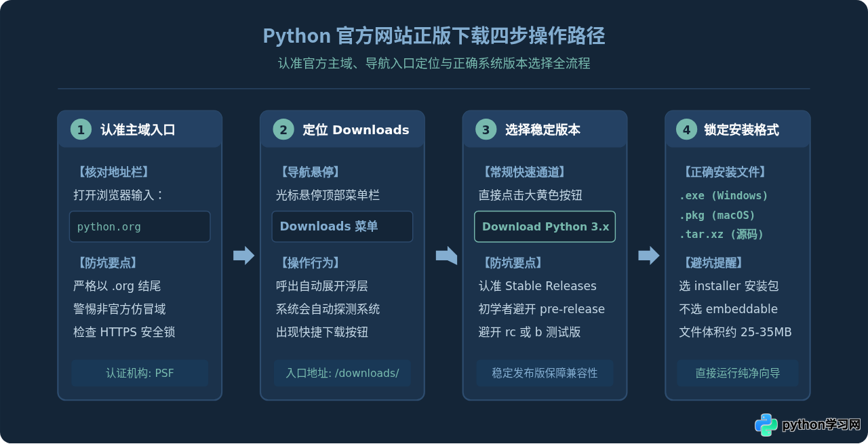This screenshot has width=868, height=444.
Task: Click the line "打开浏览器输入："
Action: point(119,195)
